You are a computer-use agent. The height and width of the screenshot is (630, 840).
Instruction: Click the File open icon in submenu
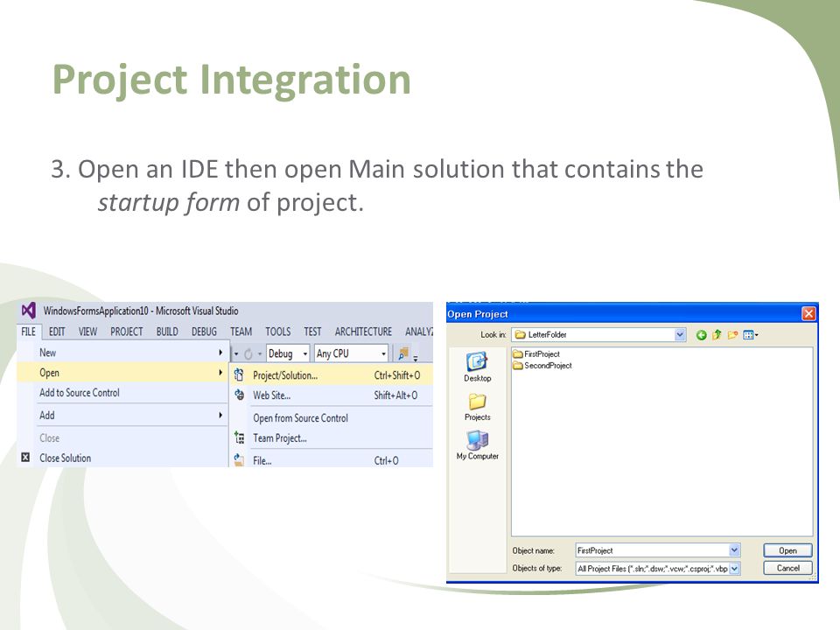click(x=239, y=459)
